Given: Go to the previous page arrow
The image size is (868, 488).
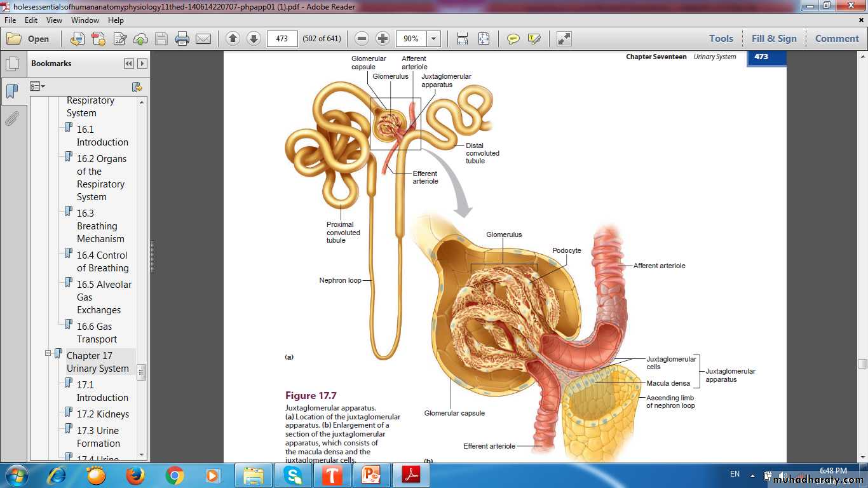Looking at the screenshot, I should tap(233, 39).
